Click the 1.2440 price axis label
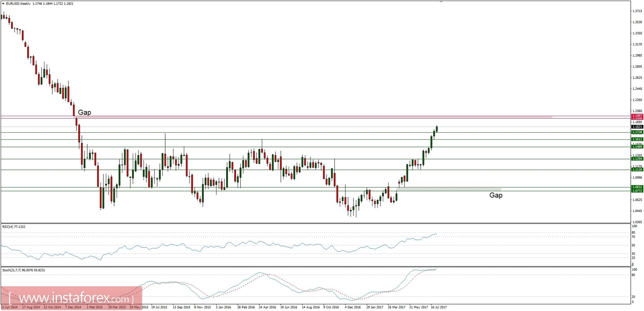This screenshot has width=644, height=311. [637, 89]
